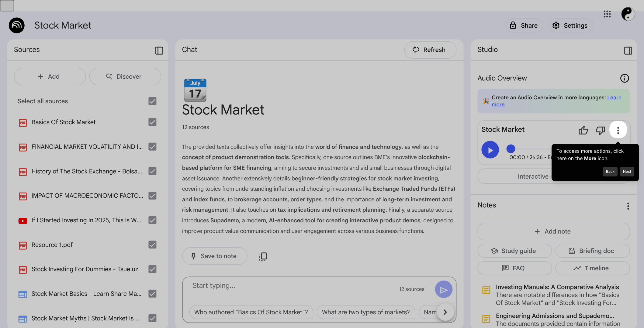The image size is (644, 328).
Task: Open the NotebookLM logo home icon
Action: coord(17,25)
